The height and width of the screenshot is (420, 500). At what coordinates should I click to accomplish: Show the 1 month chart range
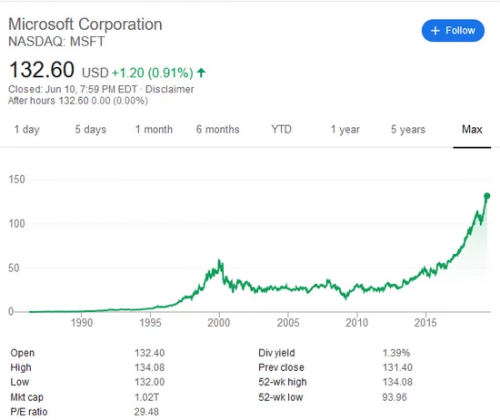154,129
